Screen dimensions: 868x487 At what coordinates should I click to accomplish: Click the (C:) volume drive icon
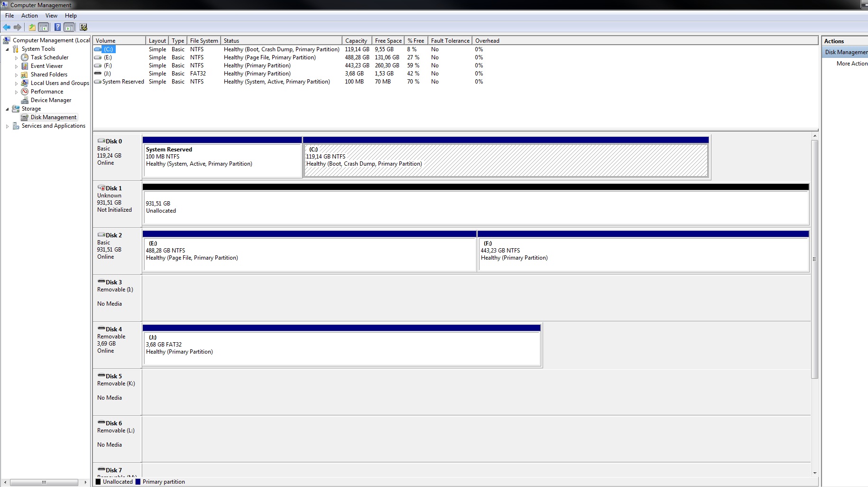[x=98, y=49]
